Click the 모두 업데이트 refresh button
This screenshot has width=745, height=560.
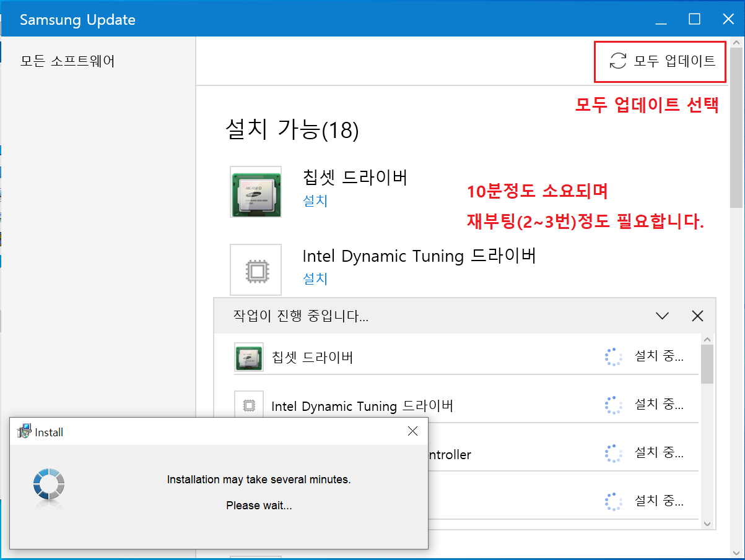coord(662,61)
